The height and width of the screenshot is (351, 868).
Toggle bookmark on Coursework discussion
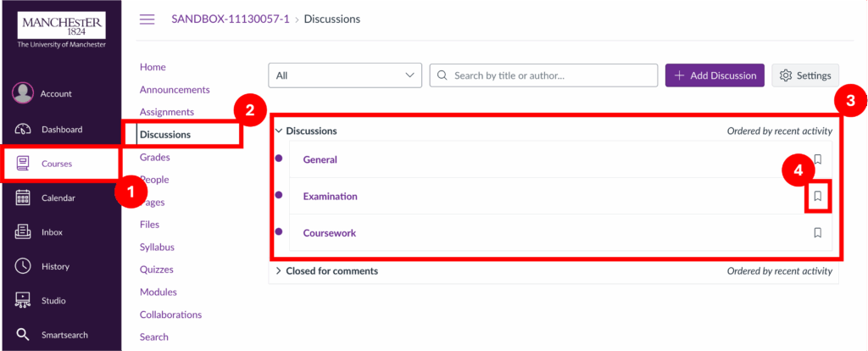click(817, 232)
